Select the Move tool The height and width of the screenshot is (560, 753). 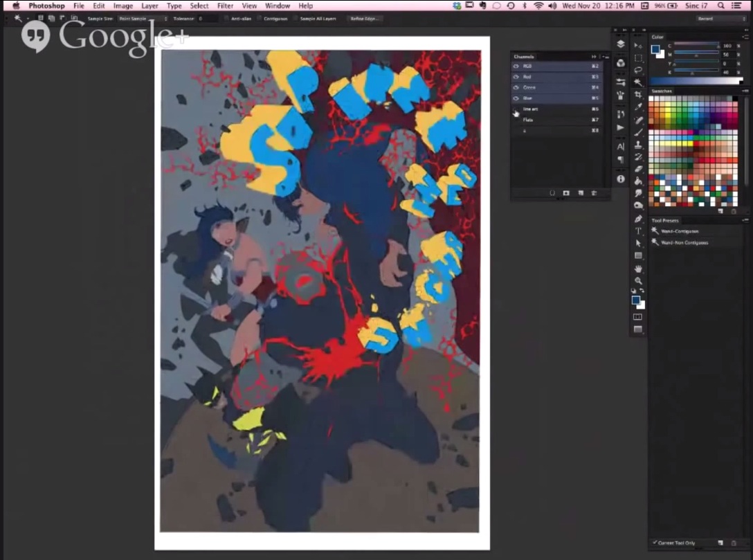pyautogui.click(x=638, y=45)
